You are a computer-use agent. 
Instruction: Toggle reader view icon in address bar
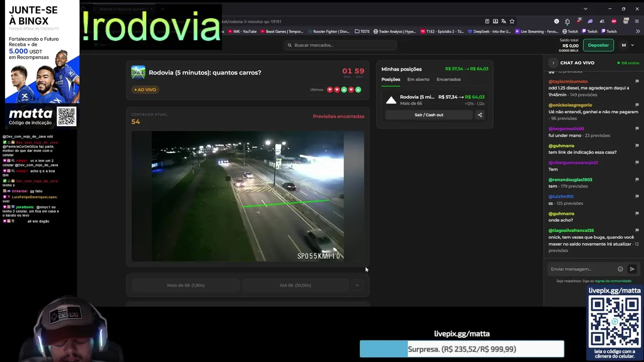coord(487,22)
